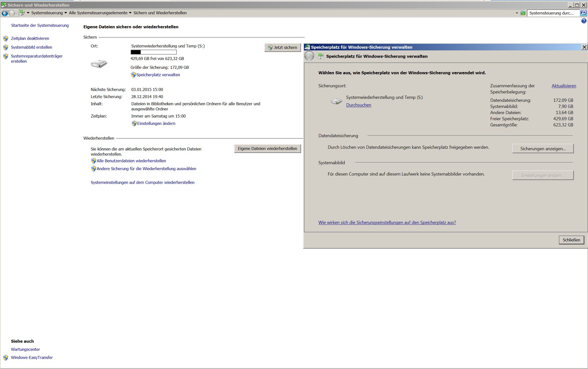Open the address bar history dropdown
The image size is (588, 369).
point(517,13)
